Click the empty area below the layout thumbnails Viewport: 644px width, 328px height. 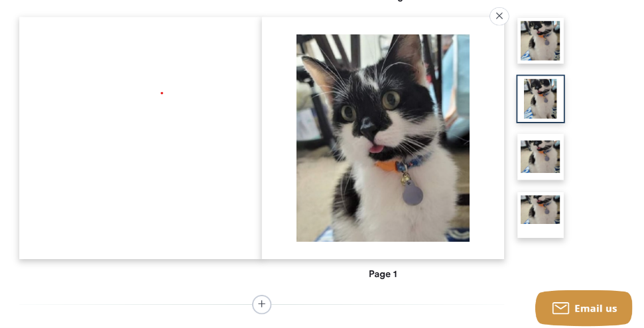[541, 262]
